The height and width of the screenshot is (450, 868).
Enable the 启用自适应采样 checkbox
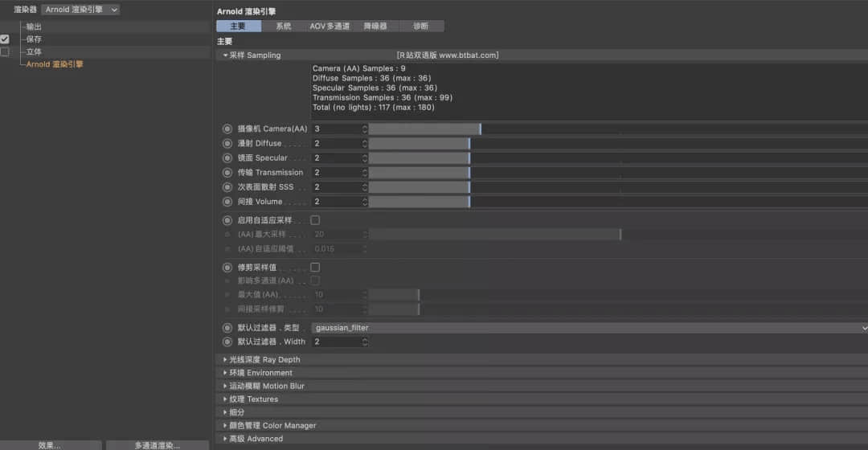click(x=315, y=220)
